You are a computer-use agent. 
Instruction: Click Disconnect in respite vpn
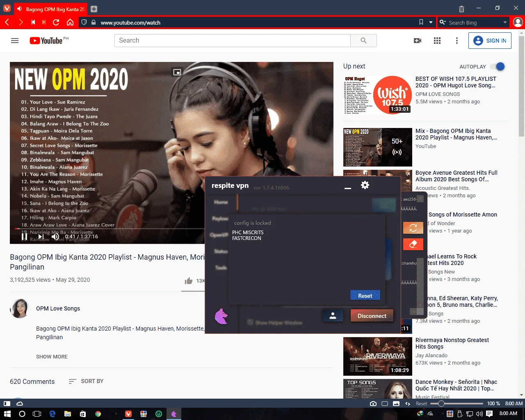(x=372, y=316)
